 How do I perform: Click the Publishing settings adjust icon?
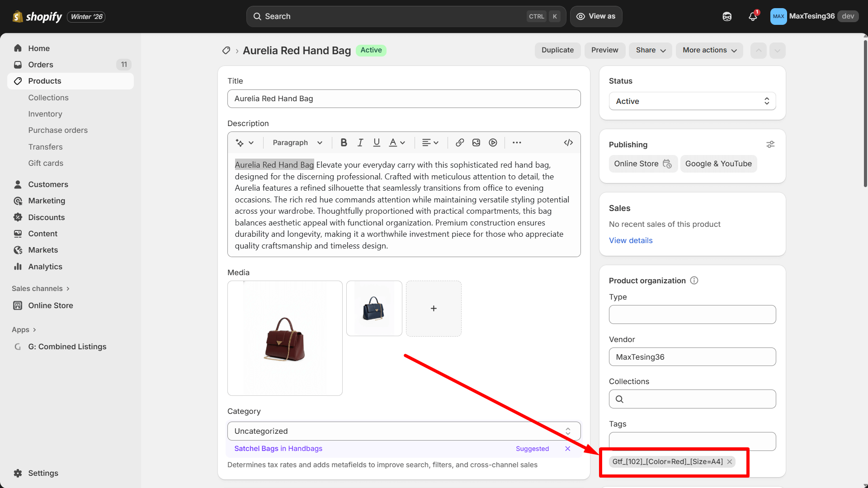(x=771, y=144)
